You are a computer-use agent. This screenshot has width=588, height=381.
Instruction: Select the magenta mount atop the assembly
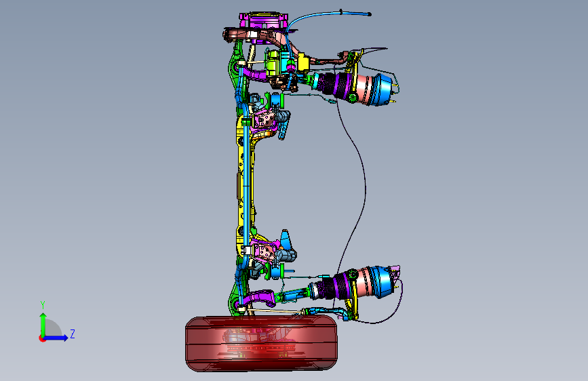(x=263, y=20)
